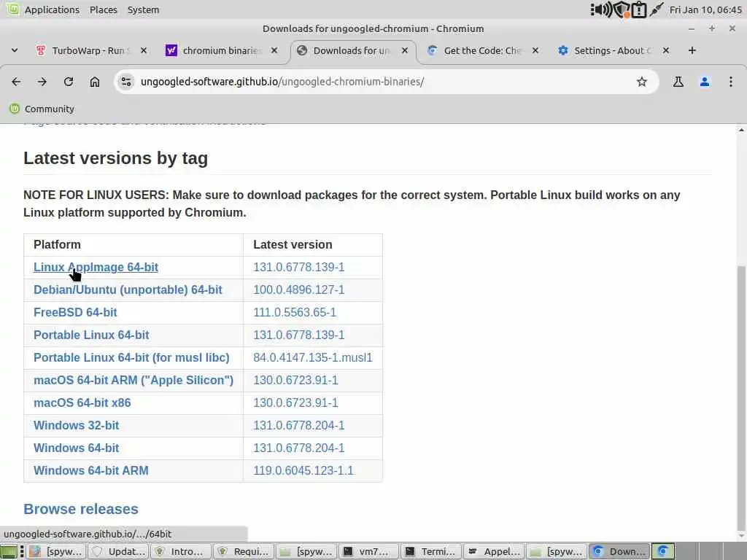This screenshot has height=560, width=747.
Task: Expand the tab search dropdown arrow
Action: (15, 50)
